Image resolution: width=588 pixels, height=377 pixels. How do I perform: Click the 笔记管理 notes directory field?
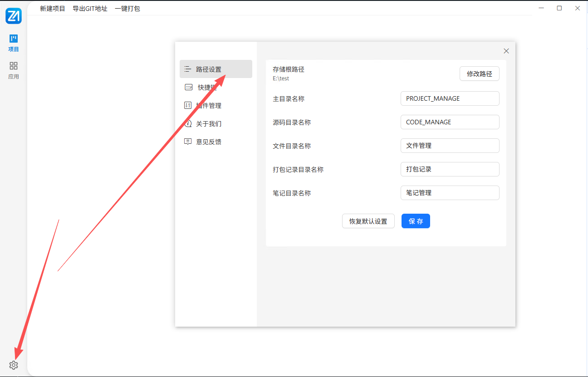pyautogui.click(x=450, y=193)
